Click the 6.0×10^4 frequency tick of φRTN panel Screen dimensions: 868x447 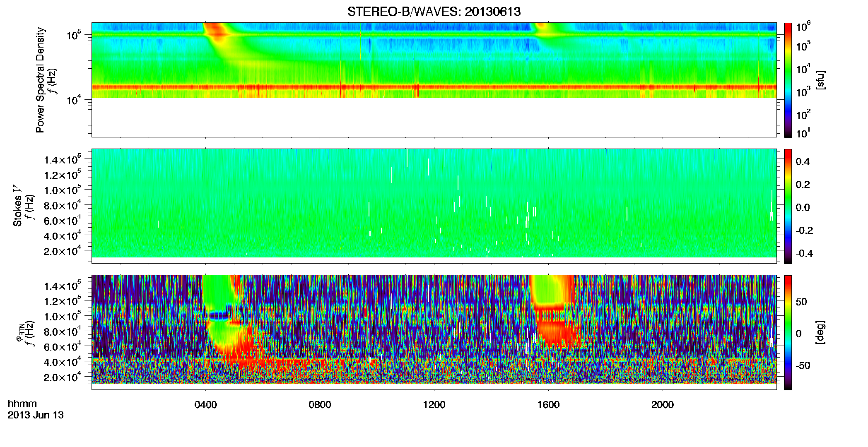[x=63, y=347]
